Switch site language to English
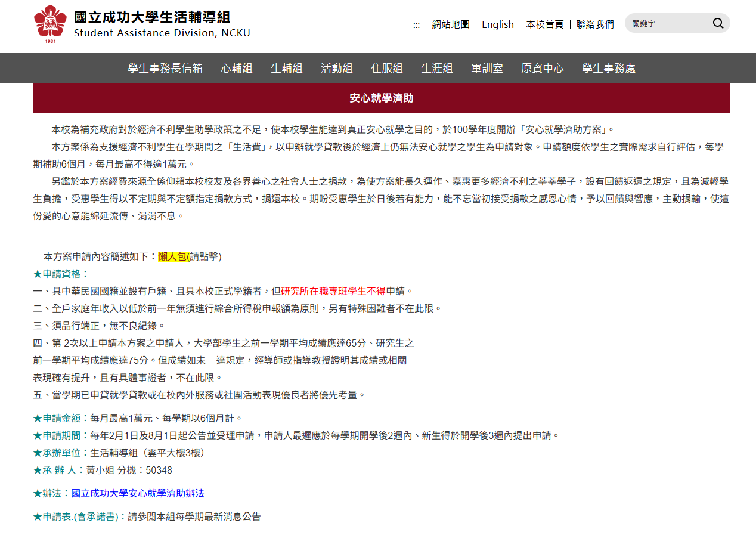 [x=497, y=24]
